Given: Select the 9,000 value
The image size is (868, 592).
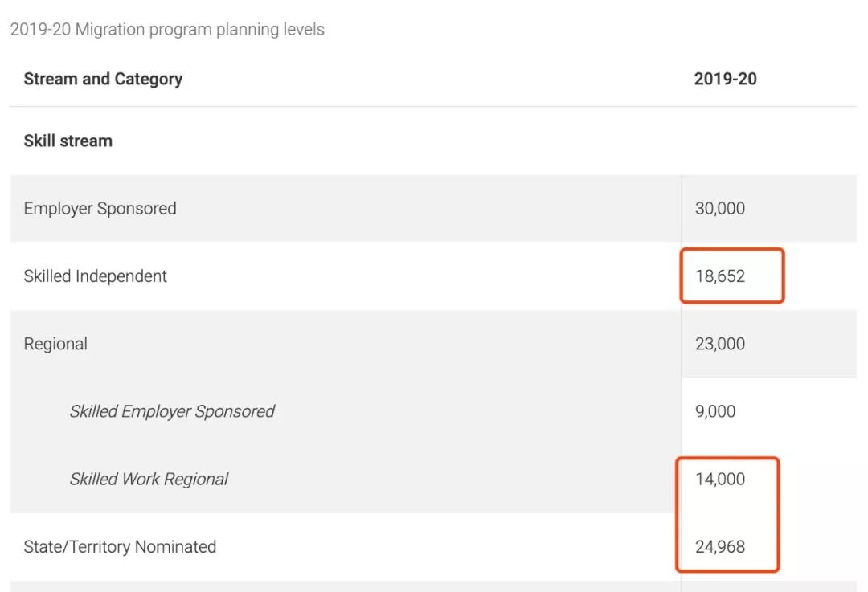Looking at the screenshot, I should [714, 411].
